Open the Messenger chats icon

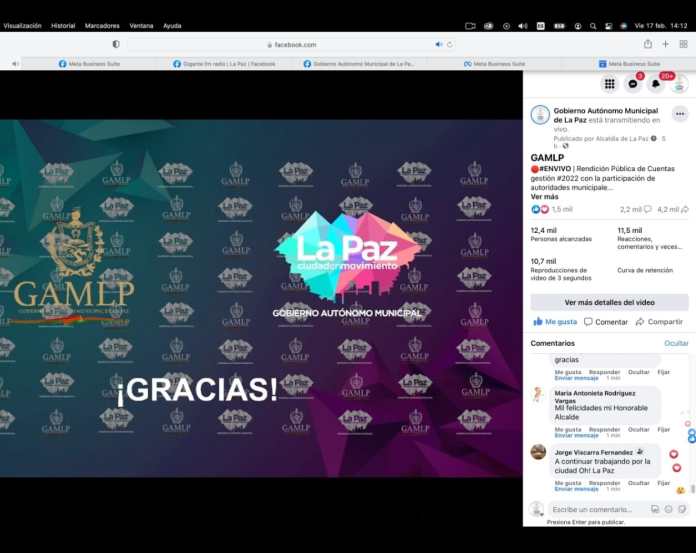632,84
